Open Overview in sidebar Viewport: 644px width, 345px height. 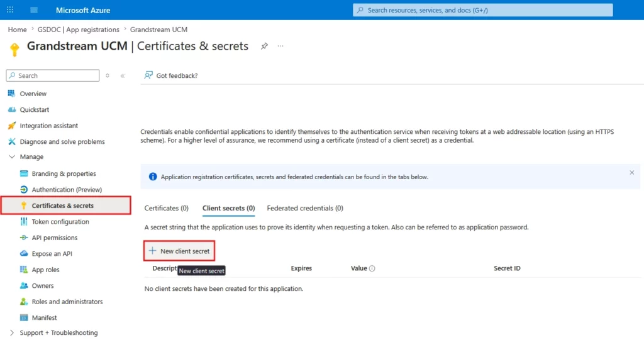(33, 94)
